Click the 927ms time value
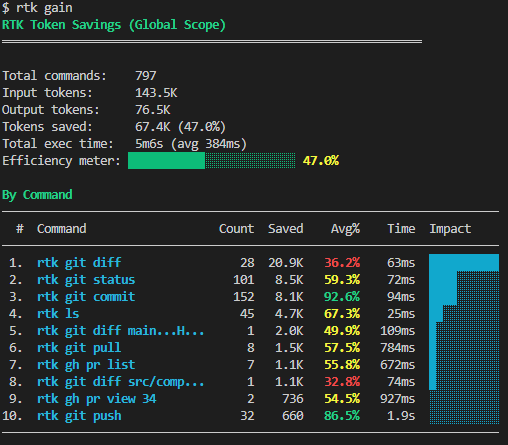Viewport: 508px width, 445px height. point(398,399)
